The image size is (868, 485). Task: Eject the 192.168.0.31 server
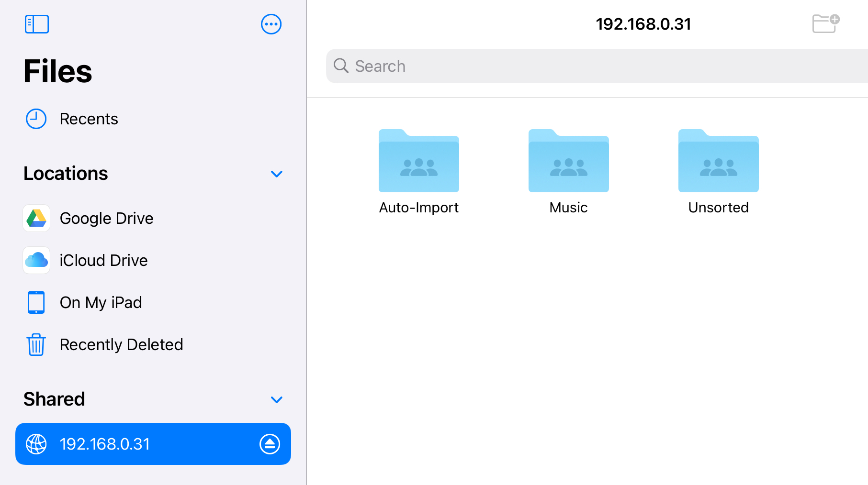(270, 444)
